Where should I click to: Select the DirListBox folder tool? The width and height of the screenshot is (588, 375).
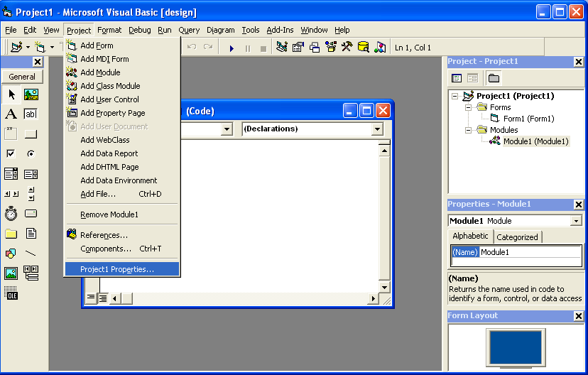tap(11, 234)
